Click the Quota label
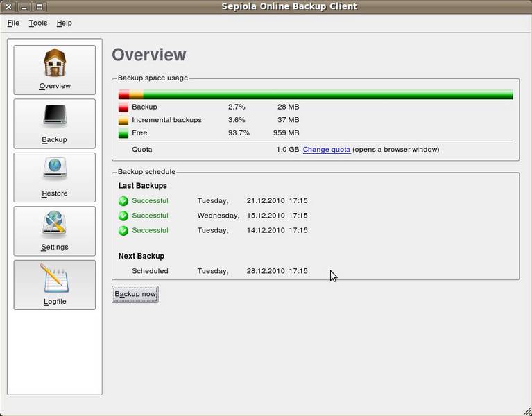 click(x=142, y=150)
